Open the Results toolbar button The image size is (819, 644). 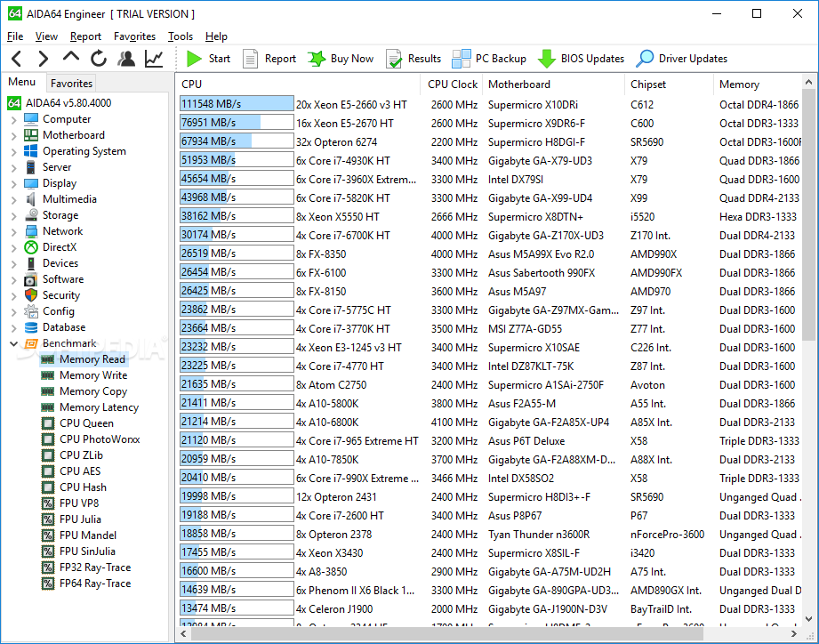[414, 59]
